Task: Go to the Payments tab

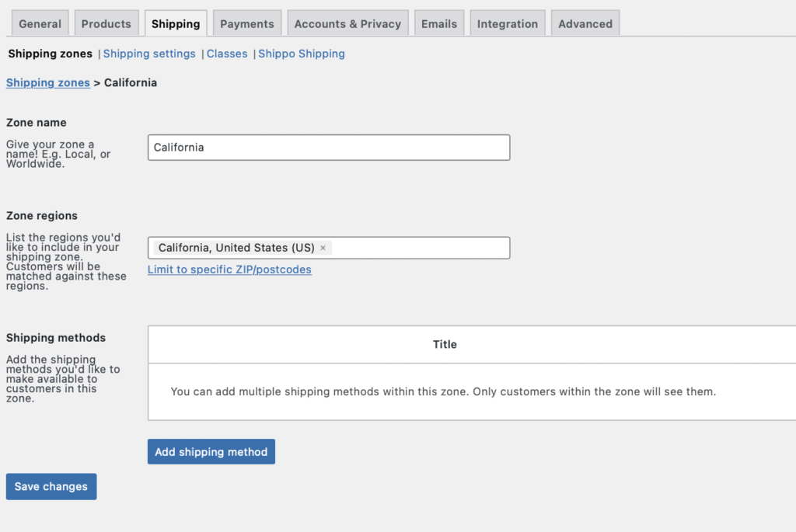Action: point(246,24)
